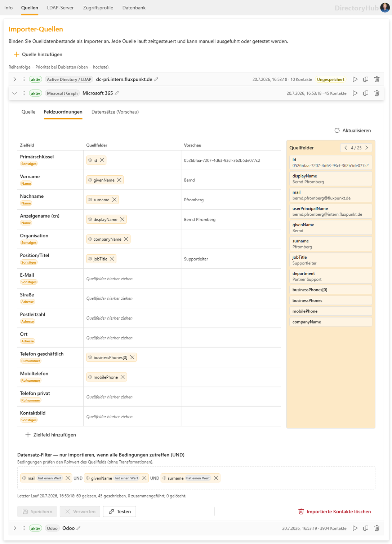This screenshot has height=544, width=392.
Task: Show previous sample record in Quellfelder
Action: pos(346,148)
